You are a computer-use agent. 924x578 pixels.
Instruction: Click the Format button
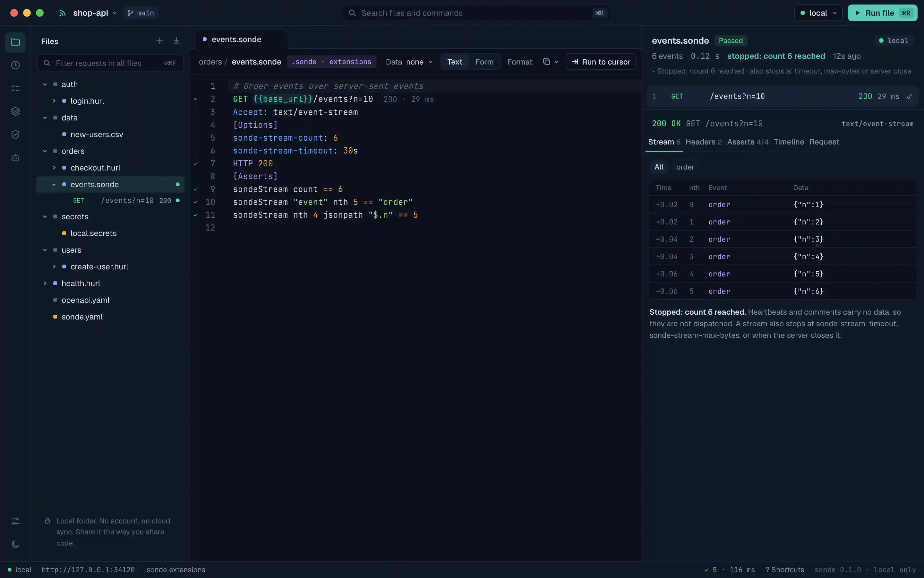[520, 62]
